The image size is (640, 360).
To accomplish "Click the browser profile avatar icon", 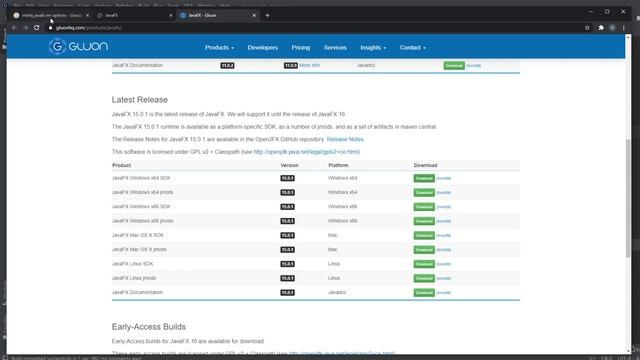I will tap(612, 28).
